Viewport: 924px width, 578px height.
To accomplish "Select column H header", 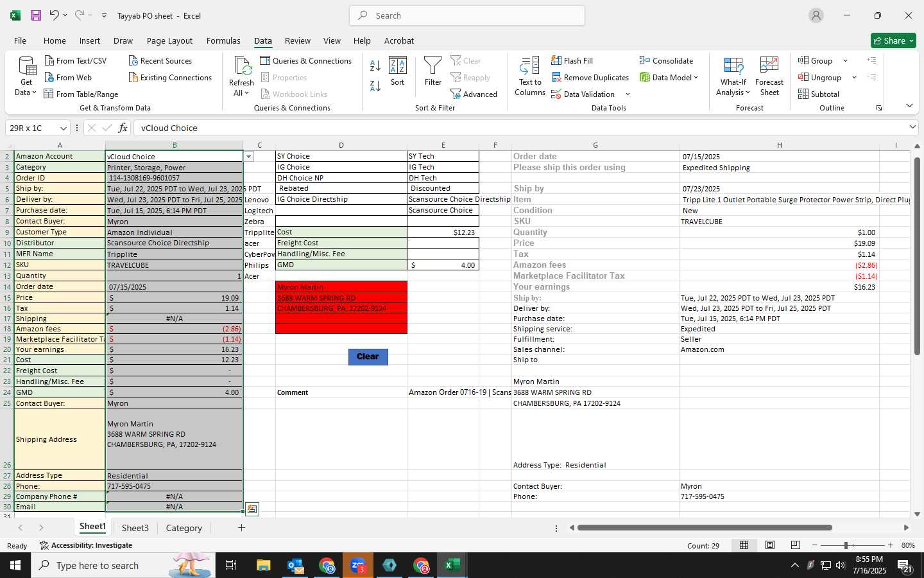I will pyautogui.click(x=779, y=145).
